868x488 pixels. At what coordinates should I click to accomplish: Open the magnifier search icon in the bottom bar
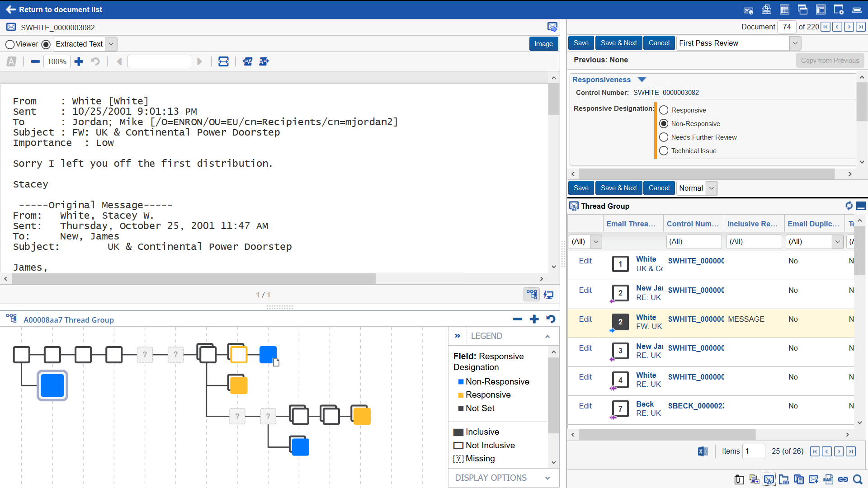pos(858,479)
